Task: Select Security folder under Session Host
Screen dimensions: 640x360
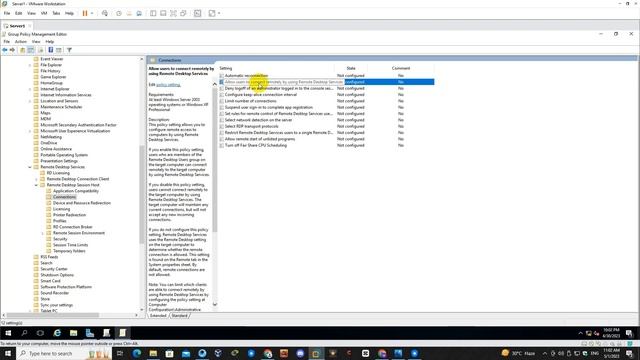Action: (x=60, y=239)
